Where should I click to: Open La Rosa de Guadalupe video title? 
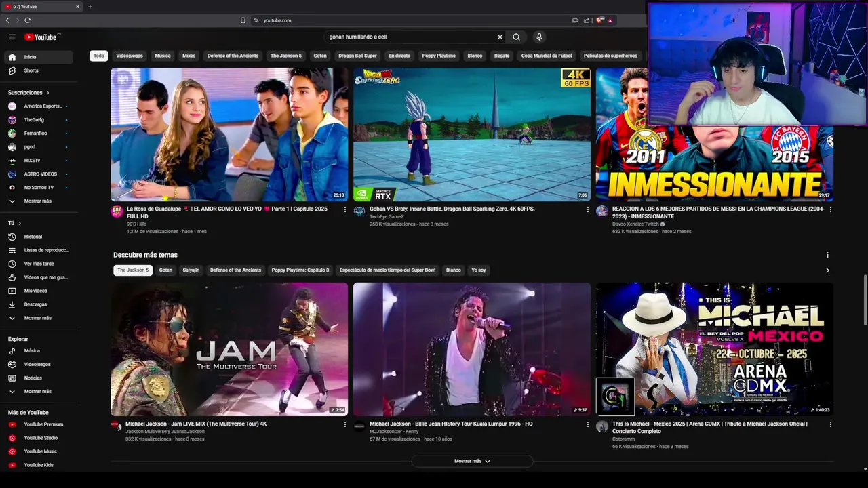pyautogui.click(x=227, y=212)
